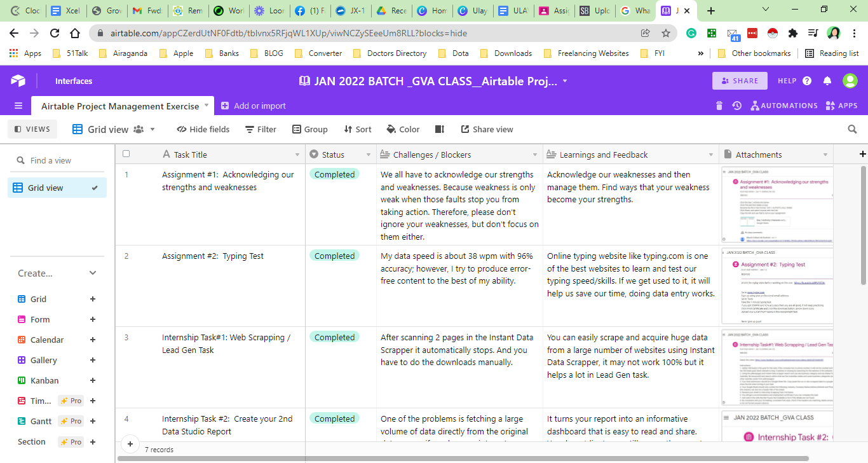Click the plus beside Gallery
The height and width of the screenshot is (463, 868).
93,360
